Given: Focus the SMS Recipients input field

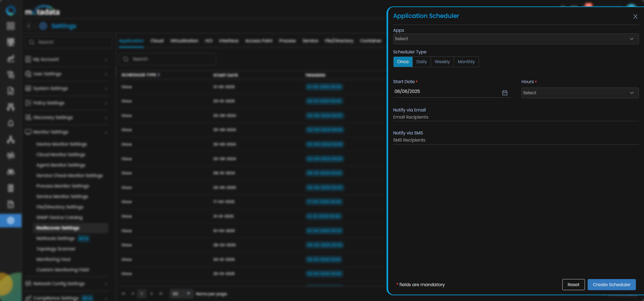Looking at the screenshot, I should tap(516, 140).
